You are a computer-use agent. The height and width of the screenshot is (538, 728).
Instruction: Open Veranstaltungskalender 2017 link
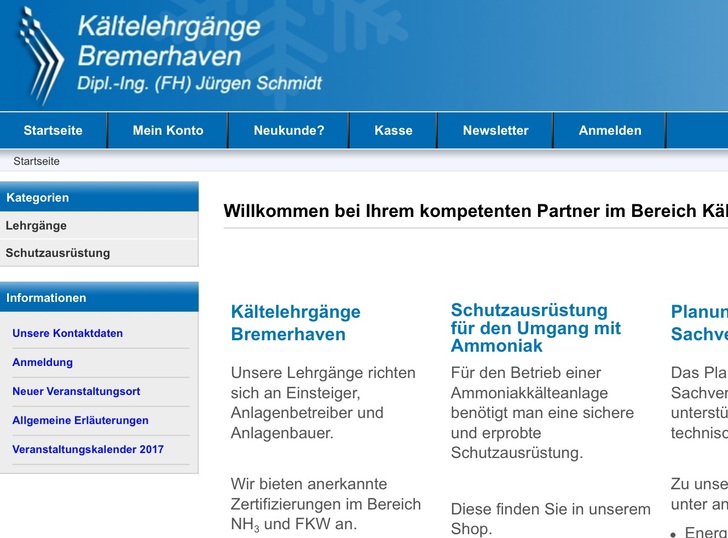pyautogui.click(x=88, y=449)
